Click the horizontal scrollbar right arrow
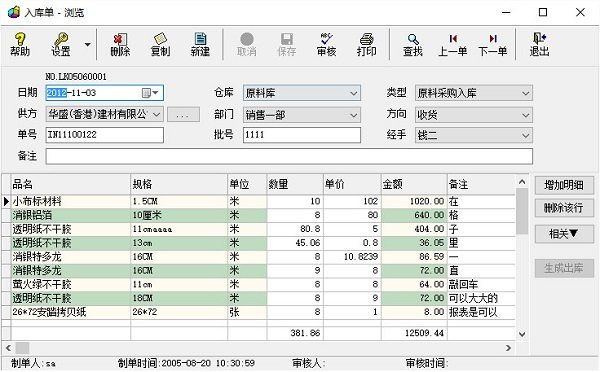This screenshot has width=600, height=372. pos(508,348)
